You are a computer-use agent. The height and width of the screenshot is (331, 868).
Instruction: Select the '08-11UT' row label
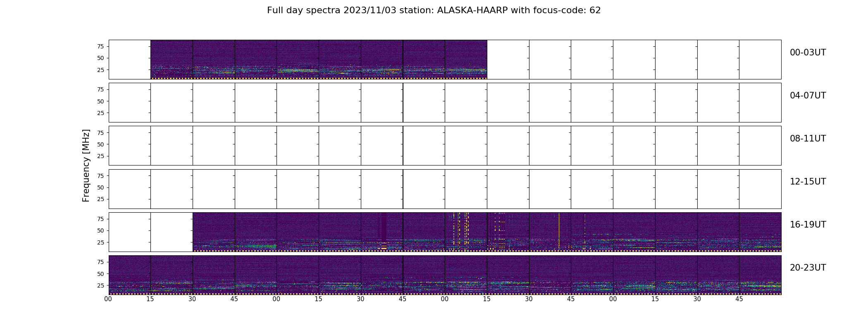click(x=808, y=139)
